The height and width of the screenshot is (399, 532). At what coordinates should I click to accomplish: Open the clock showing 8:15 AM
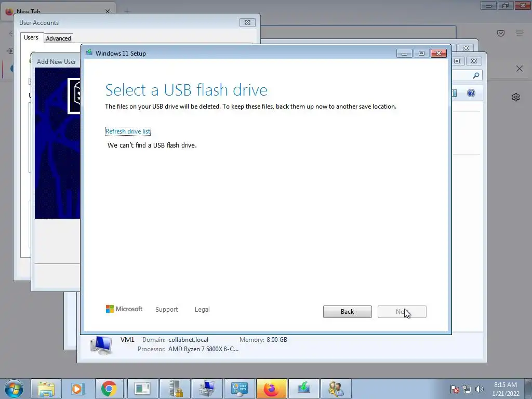point(506,389)
